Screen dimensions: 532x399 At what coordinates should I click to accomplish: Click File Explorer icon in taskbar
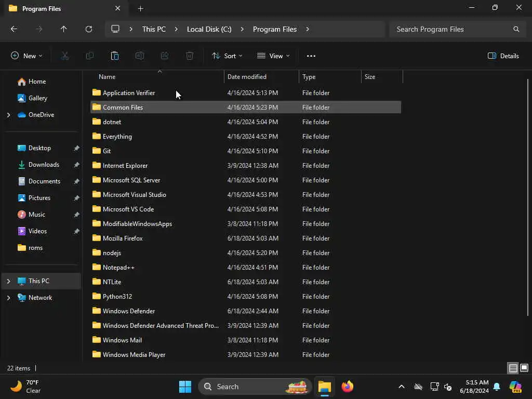(x=324, y=387)
